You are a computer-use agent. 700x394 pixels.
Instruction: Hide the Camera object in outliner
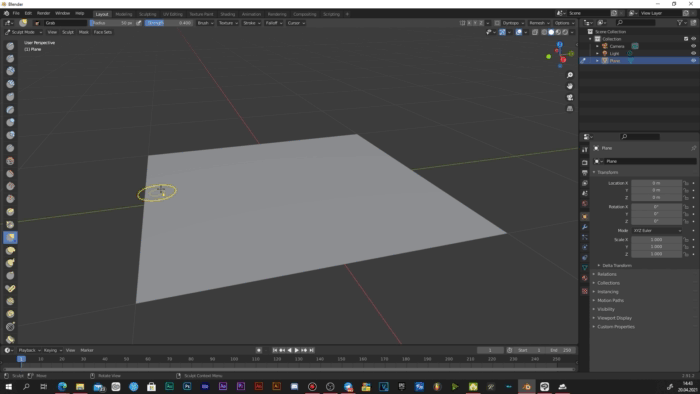coord(693,46)
